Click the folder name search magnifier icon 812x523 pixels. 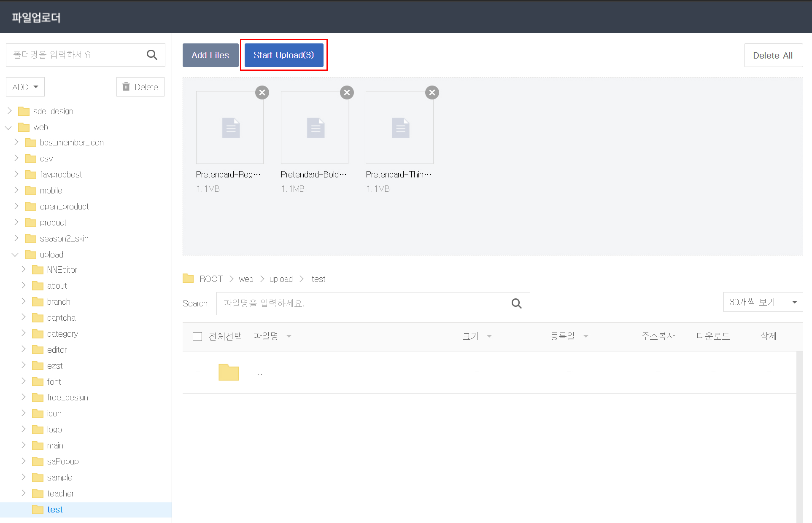point(152,55)
